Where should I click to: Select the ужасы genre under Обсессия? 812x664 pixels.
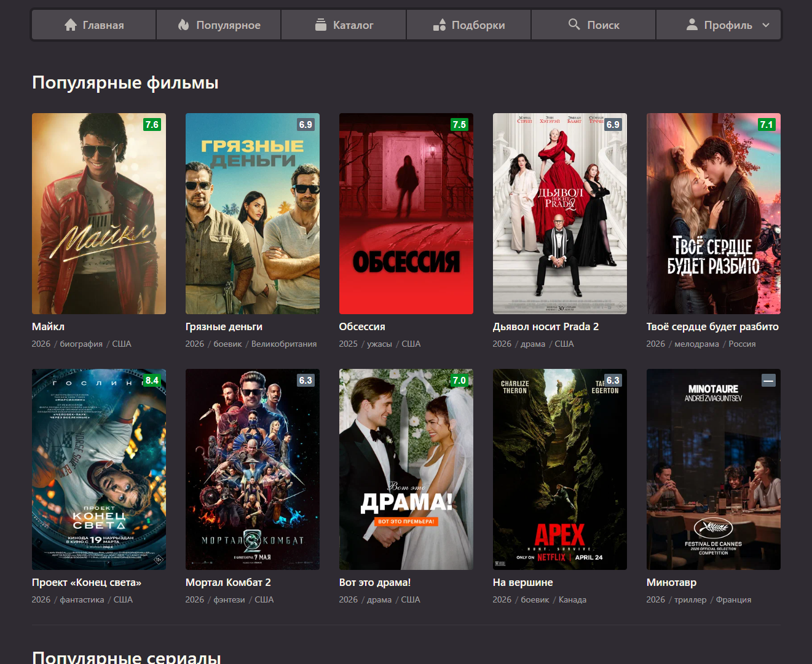tap(379, 344)
